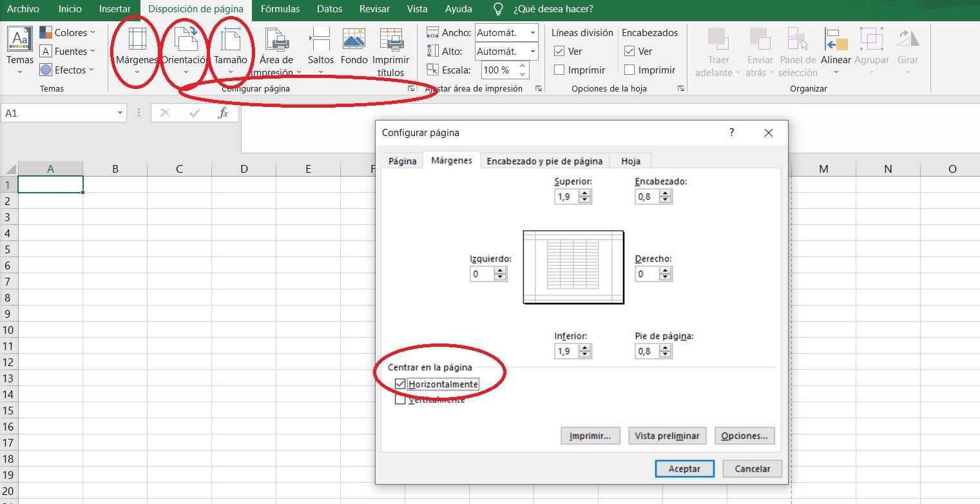Uncheck Horizontalmente centering checkbox
Image resolution: width=980 pixels, height=504 pixels.
(x=400, y=385)
